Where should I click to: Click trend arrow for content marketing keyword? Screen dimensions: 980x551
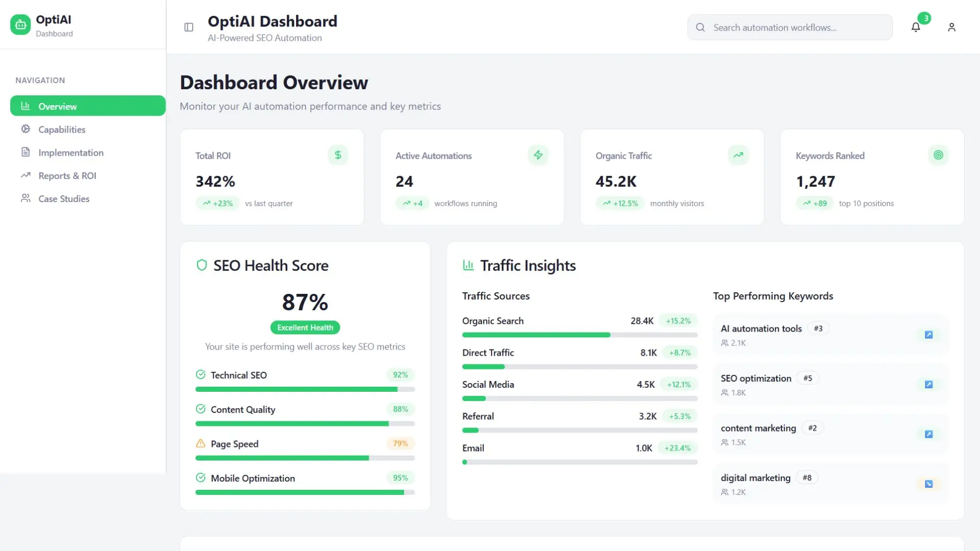click(928, 434)
